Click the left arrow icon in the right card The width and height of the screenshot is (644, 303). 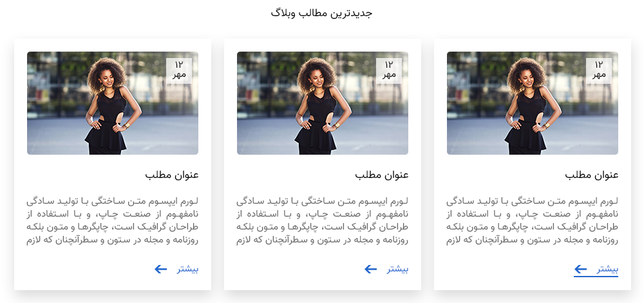point(580,269)
